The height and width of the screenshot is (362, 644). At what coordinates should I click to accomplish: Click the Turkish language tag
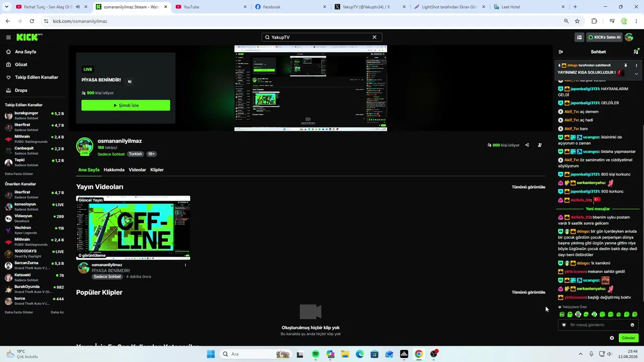coord(135,154)
